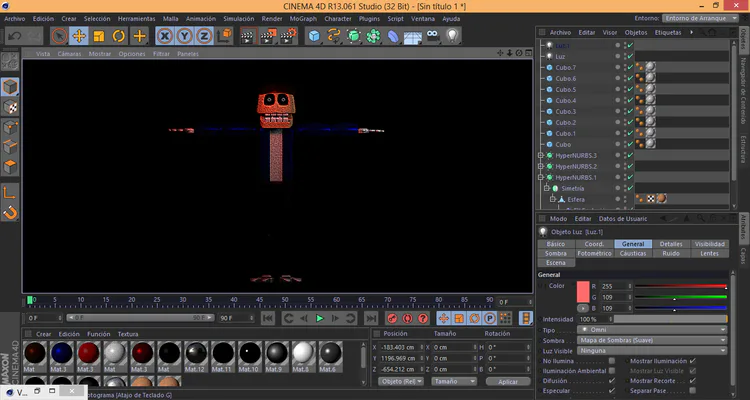Screen dimensions: 750x400
Task: Toggle the Separar Pase checkbox
Action: [693, 391]
